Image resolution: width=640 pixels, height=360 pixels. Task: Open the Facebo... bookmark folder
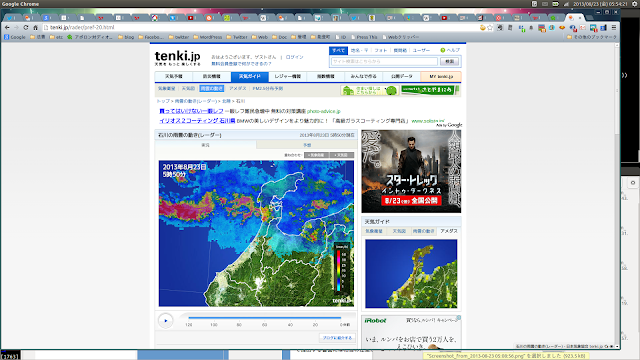coord(151,37)
